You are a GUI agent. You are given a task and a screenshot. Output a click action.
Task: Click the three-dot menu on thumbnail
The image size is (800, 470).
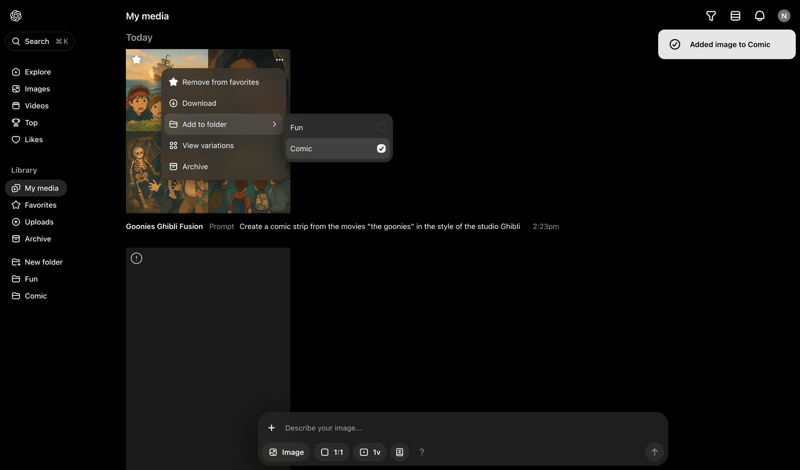point(280,60)
